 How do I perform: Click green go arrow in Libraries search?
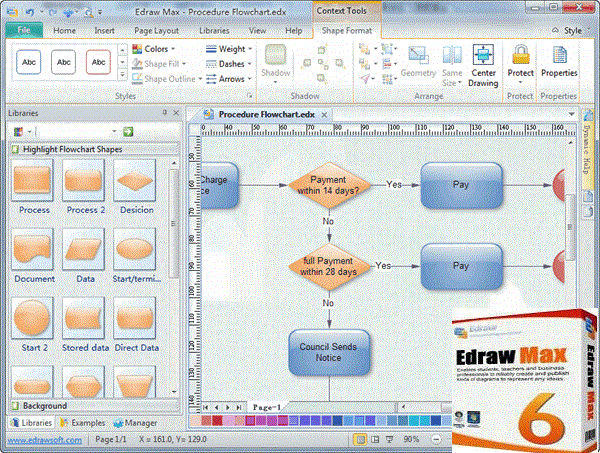click(x=128, y=132)
